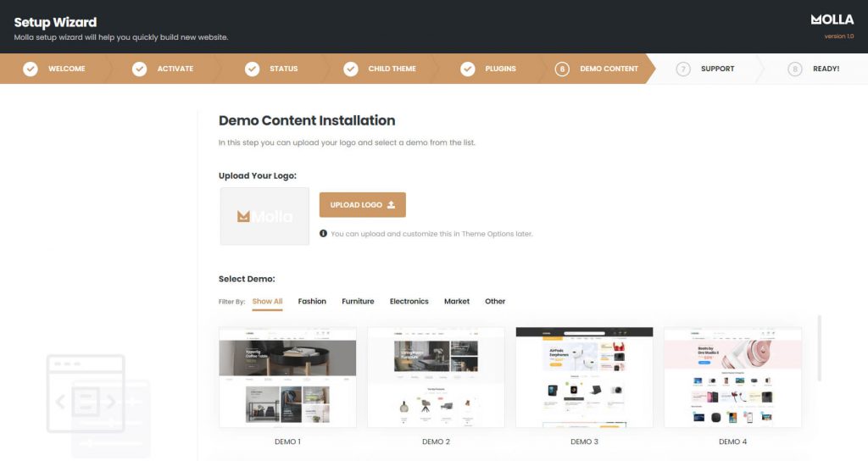Click the Status step checkmark icon

pos(252,69)
